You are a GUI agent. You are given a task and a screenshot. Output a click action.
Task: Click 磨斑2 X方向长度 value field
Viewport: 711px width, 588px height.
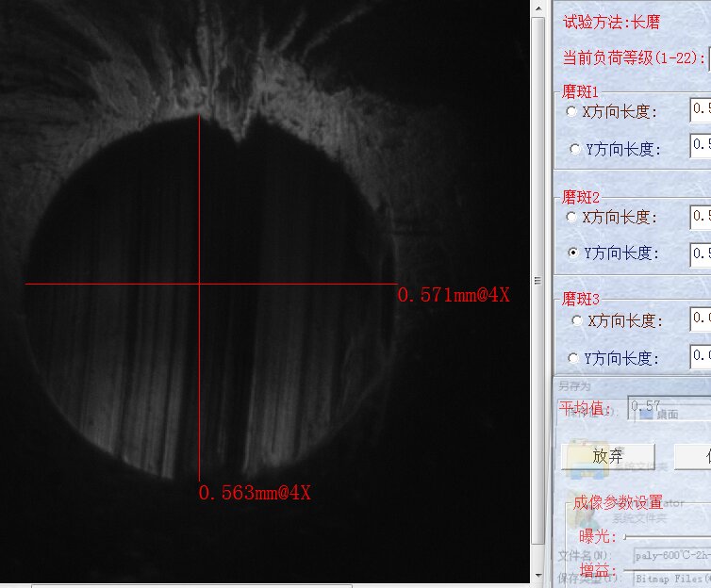click(x=700, y=217)
